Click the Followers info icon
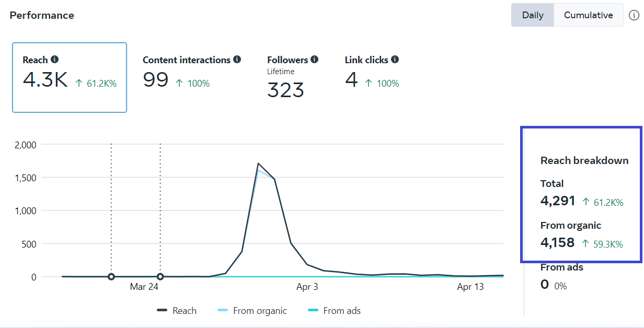The width and height of the screenshot is (644, 328). pyautogui.click(x=314, y=60)
